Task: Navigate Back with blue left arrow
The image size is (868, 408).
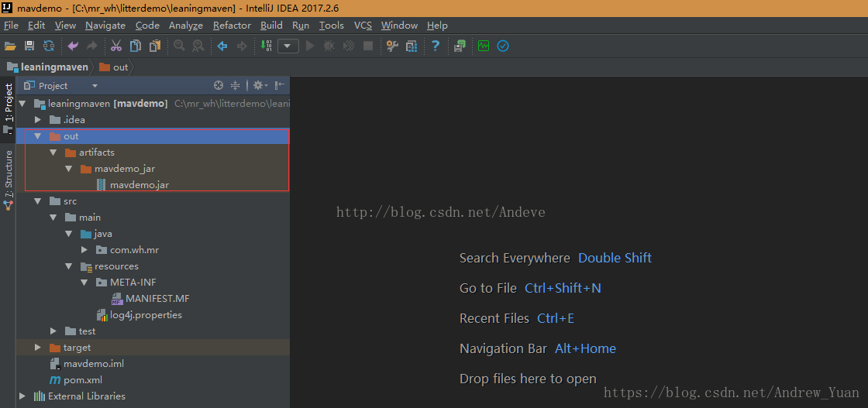Action: click(222, 46)
